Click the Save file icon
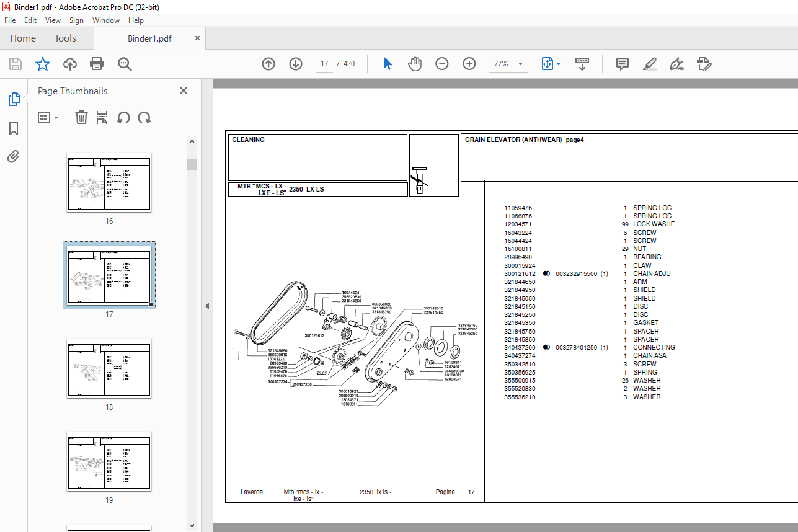 16,64
